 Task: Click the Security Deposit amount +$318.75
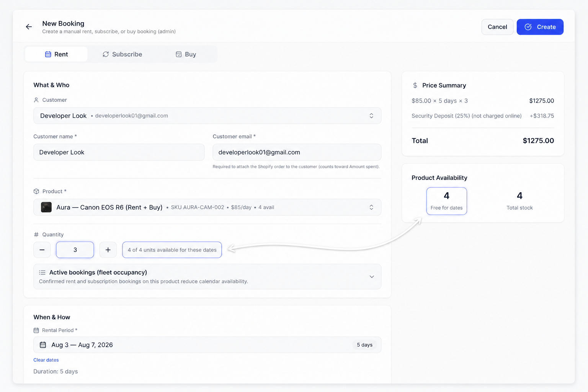542,116
